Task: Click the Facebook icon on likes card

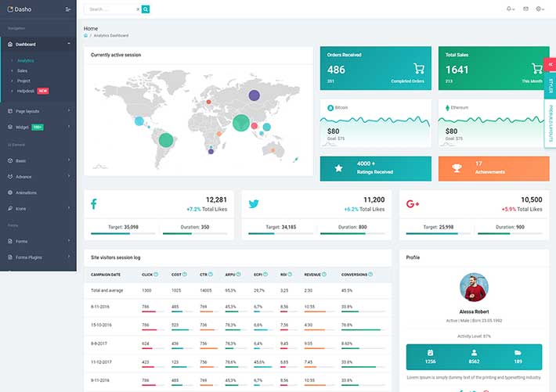Action: (94, 203)
